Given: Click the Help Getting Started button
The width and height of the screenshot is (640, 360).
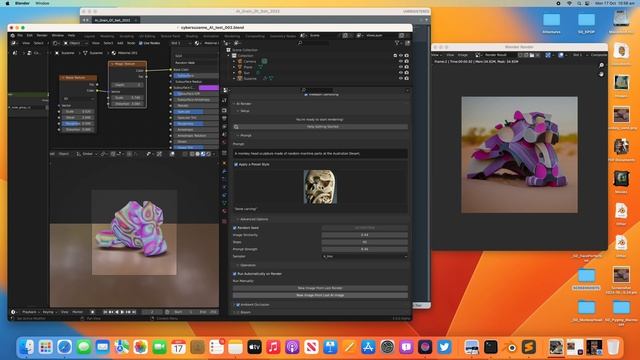Looking at the screenshot, I should point(320,127).
